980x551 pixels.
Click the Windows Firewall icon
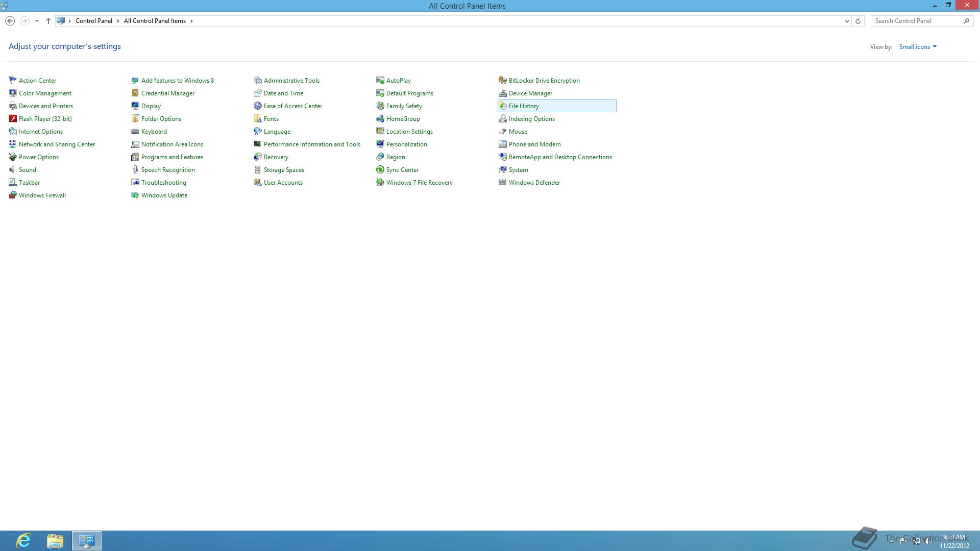tap(13, 195)
